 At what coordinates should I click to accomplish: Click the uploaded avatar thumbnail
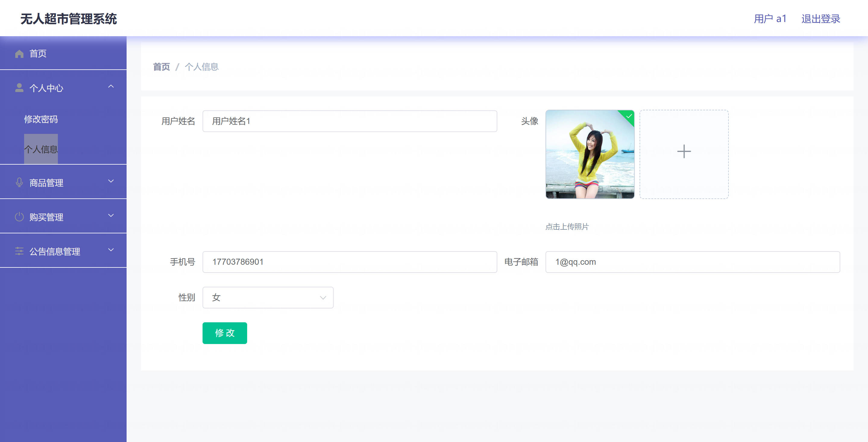pyautogui.click(x=590, y=154)
